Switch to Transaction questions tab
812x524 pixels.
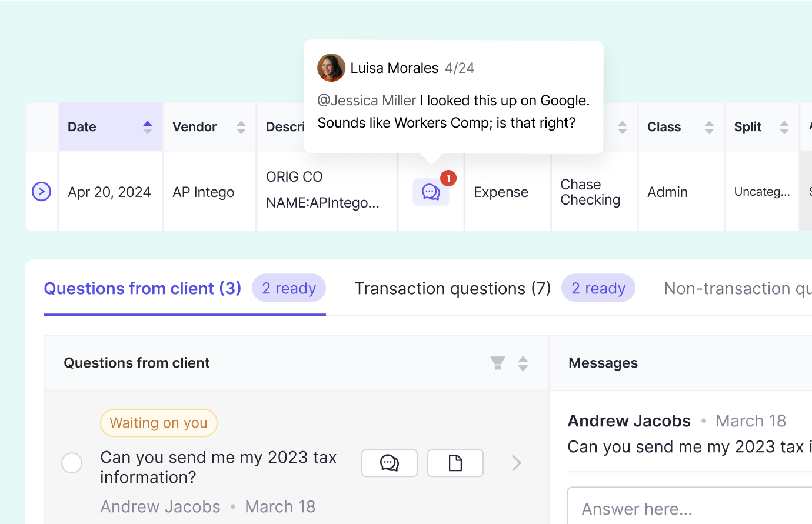coord(452,289)
